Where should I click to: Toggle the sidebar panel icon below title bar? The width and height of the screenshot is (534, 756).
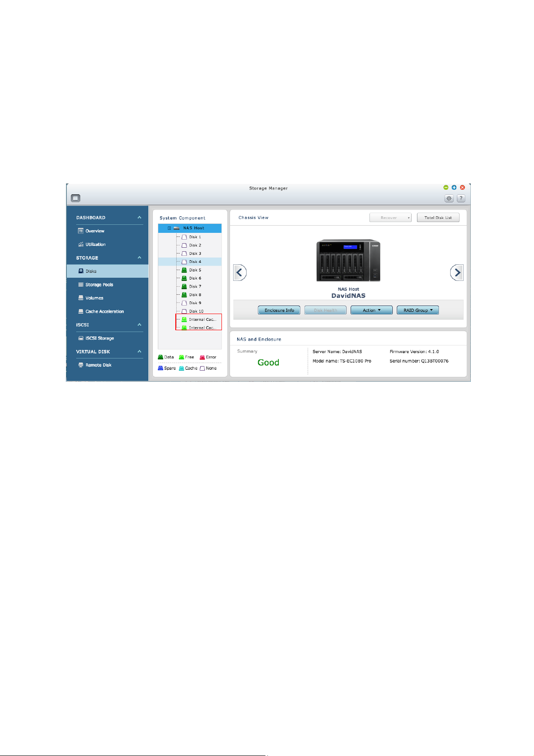tap(76, 198)
